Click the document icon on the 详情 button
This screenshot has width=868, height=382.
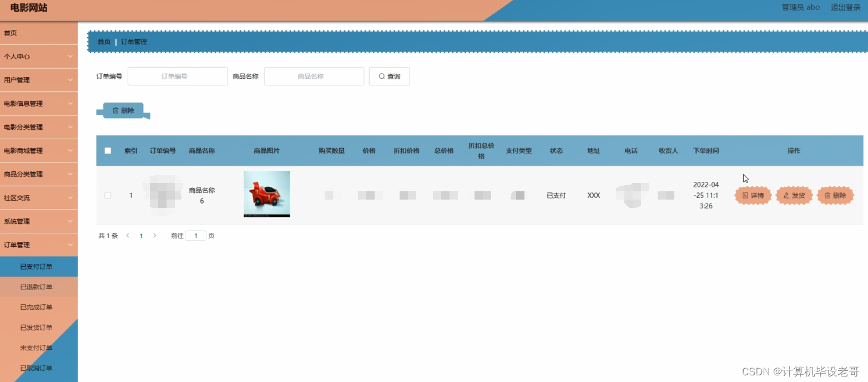click(745, 196)
